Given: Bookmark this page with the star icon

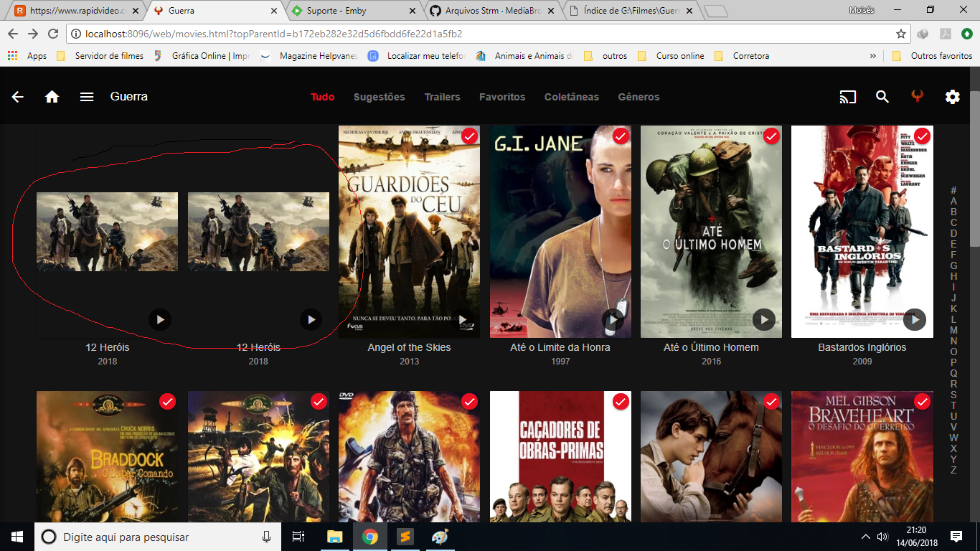Looking at the screenshot, I should [901, 34].
